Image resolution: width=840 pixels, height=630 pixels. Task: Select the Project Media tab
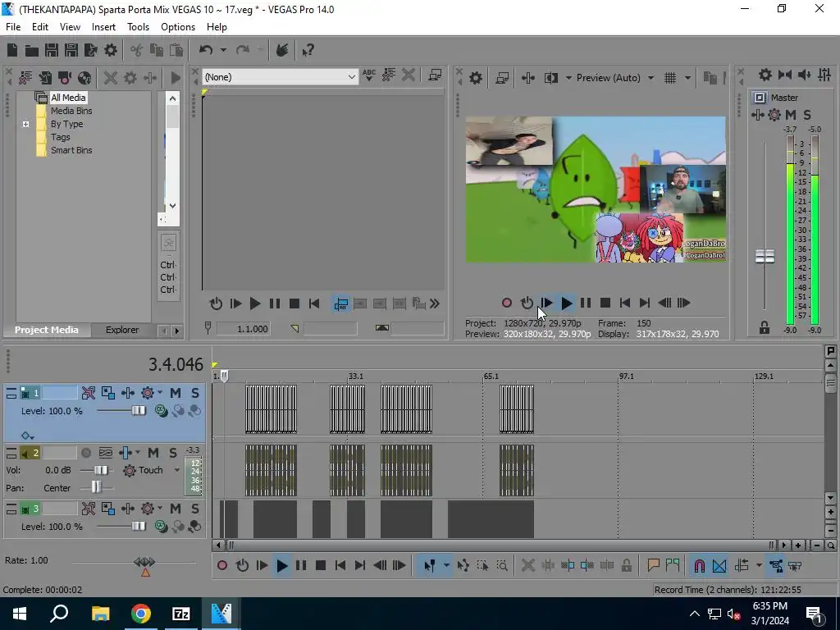point(46,330)
